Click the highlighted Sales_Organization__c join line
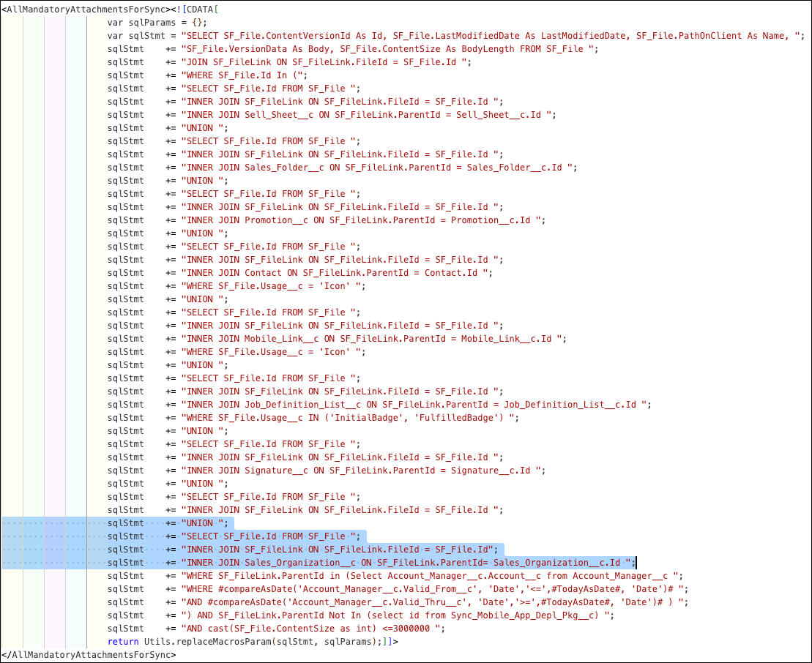Image resolution: width=812 pixels, height=663 pixels. click(371, 563)
